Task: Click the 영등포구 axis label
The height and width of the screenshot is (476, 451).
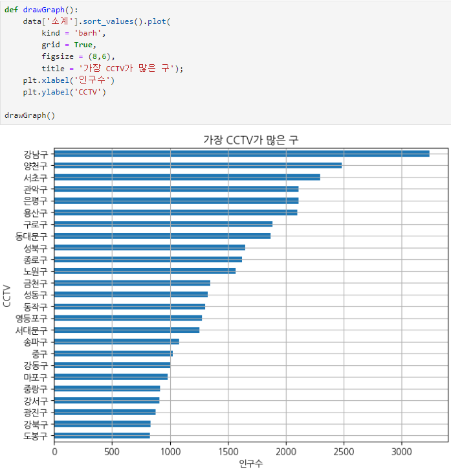Action: tap(32, 319)
